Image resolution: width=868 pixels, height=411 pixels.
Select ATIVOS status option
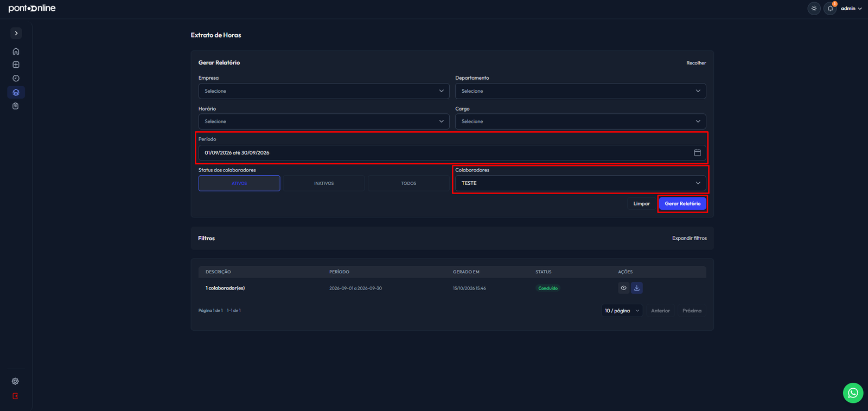(239, 183)
